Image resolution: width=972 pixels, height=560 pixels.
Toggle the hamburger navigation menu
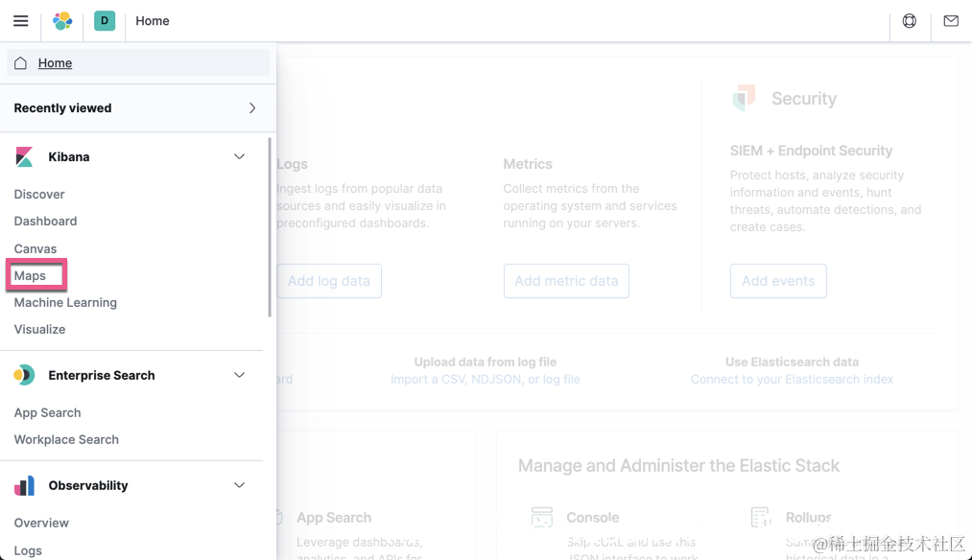pos(20,20)
